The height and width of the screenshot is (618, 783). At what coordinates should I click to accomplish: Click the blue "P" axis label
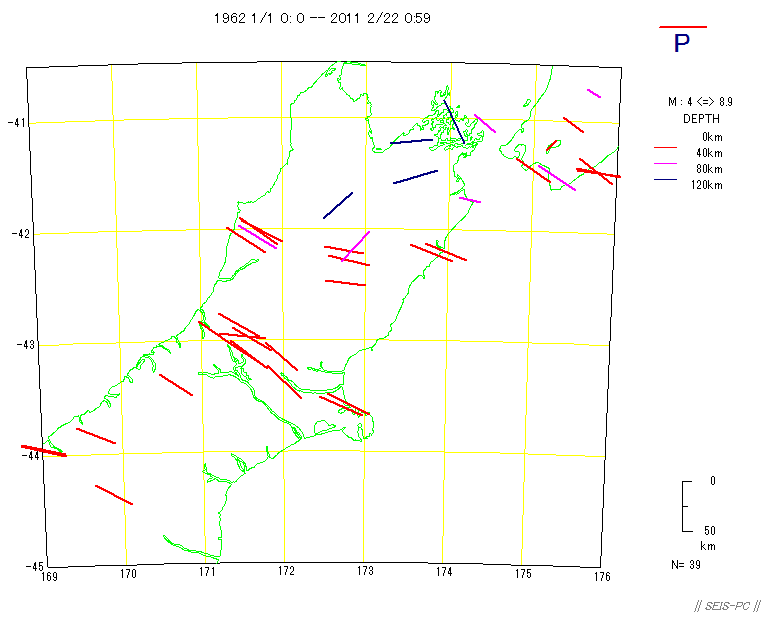click(682, 43)
